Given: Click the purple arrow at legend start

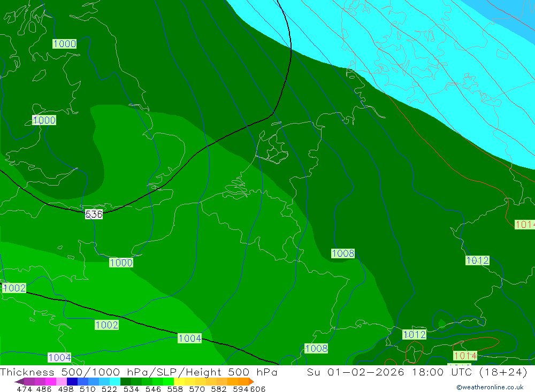Looking at the screenshot, I should (x=19, y=381).
